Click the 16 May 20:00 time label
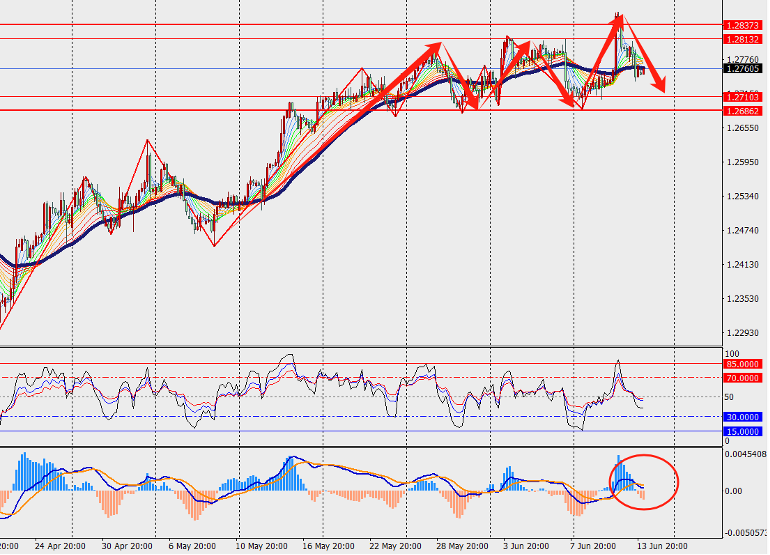This screenshot has height=555, width=770. pyautogui.click(x=329, y=546)
